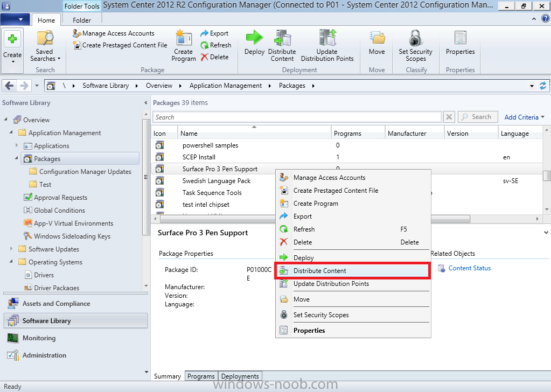Open the address bar history dropdown
This screenshot has height=392, width=551.
click(x=532, y=86)
